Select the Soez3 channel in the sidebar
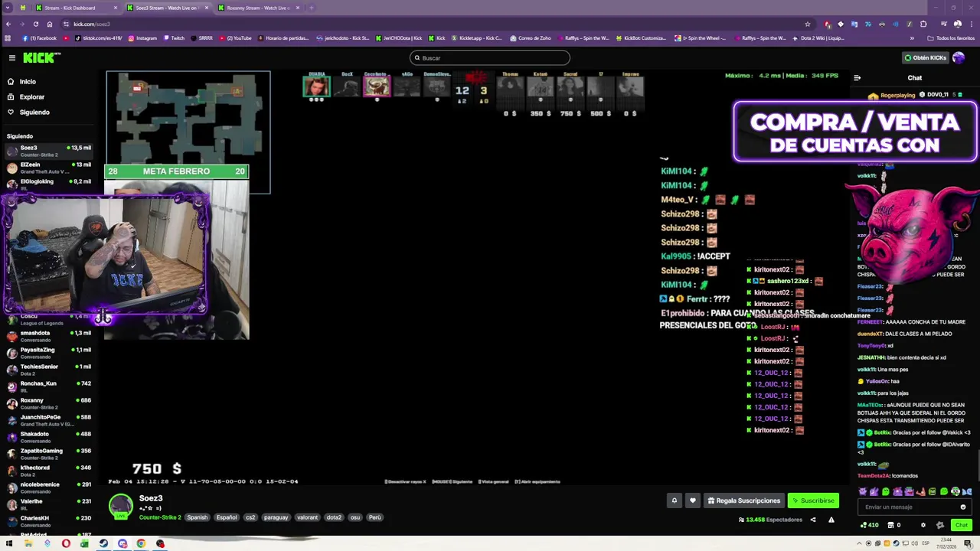Screen dimensions: 980x551 (x=49, y=151)
